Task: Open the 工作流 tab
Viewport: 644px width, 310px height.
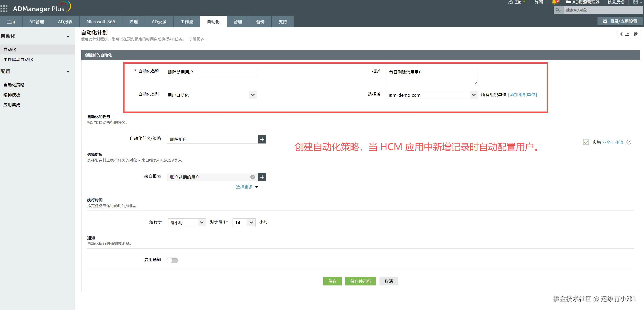Action: click(x=187, y=22)
